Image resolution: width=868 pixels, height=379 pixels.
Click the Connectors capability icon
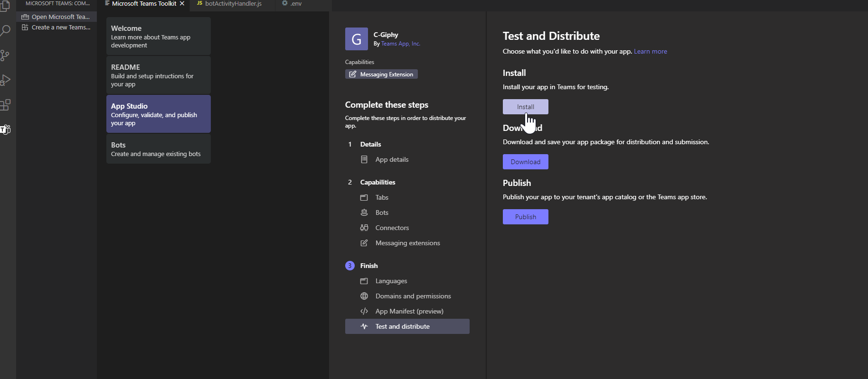[x=364, y=228]
